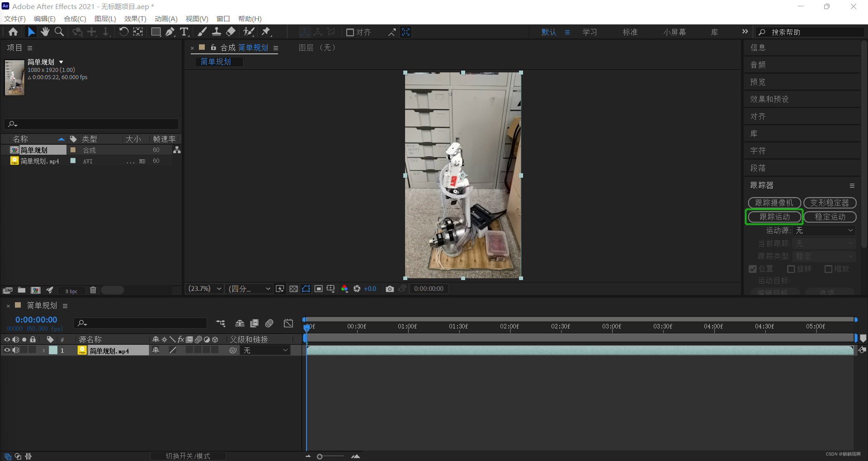This screenshot has width=868, height=461.
Task: Select the Clone Stamp tool
Action: point(217,32)
